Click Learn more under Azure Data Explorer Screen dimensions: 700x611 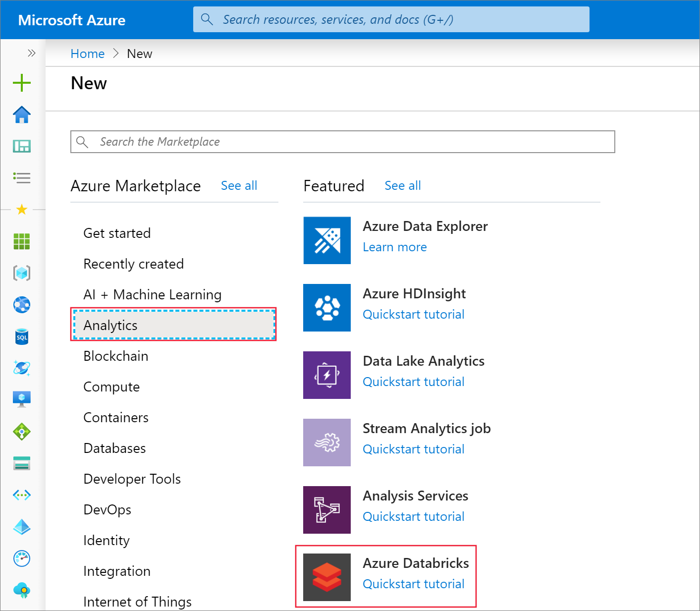coord(394,247)
